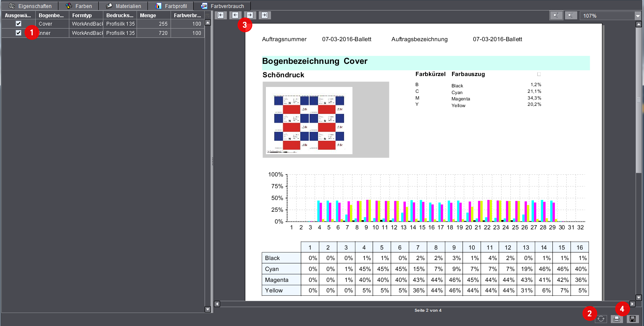Uncheck the Cover sheet checkbox
The height and width of the screenshot is (326, 644).
point(18,24)
